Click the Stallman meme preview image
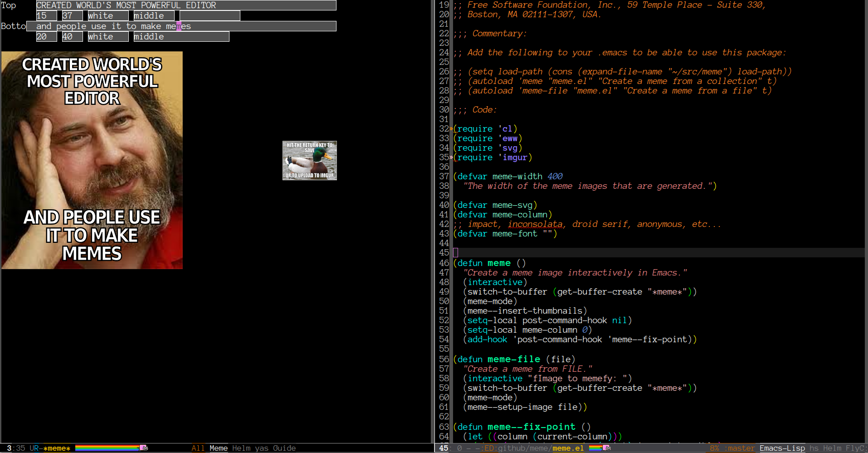The width and height of the screenshot is (868, 453). click(92, 160)
